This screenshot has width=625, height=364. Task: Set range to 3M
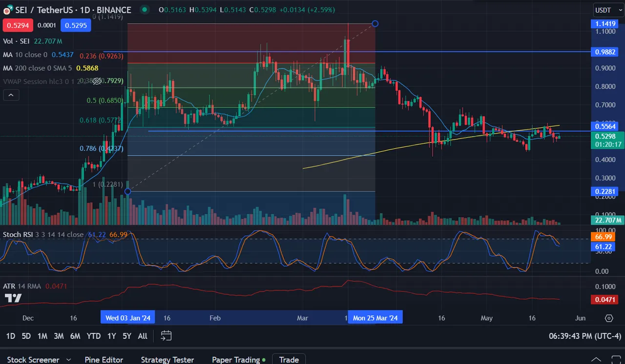tap(59, 336)
